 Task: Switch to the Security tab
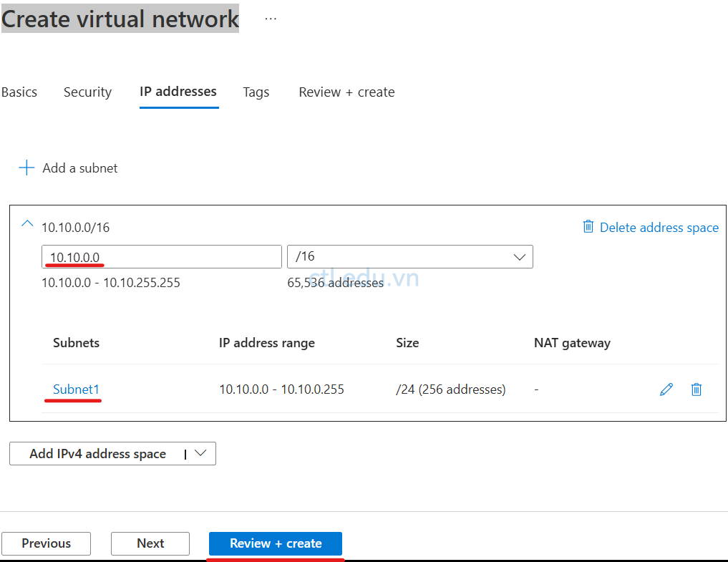click(x=88, y=92)
